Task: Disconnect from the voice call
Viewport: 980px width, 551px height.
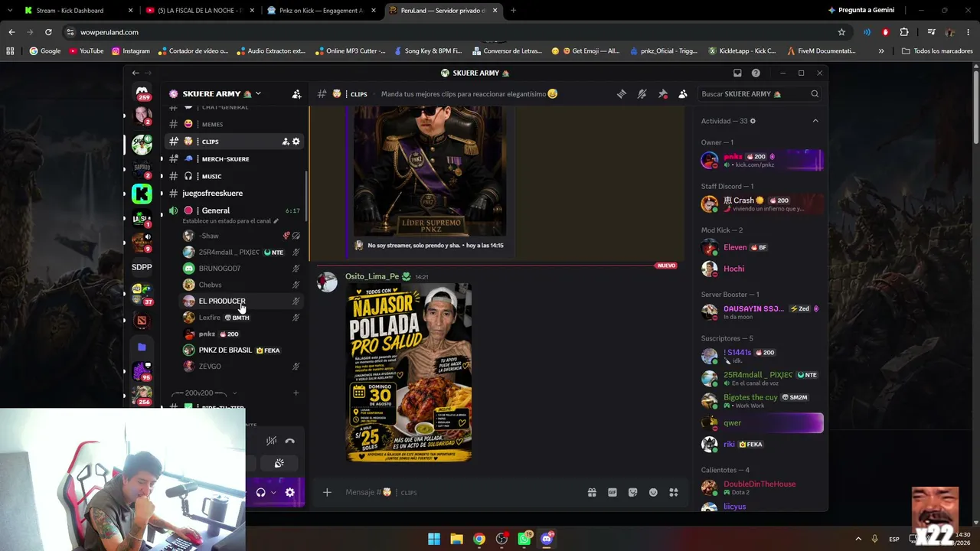Action: click(x=289, y=441)
